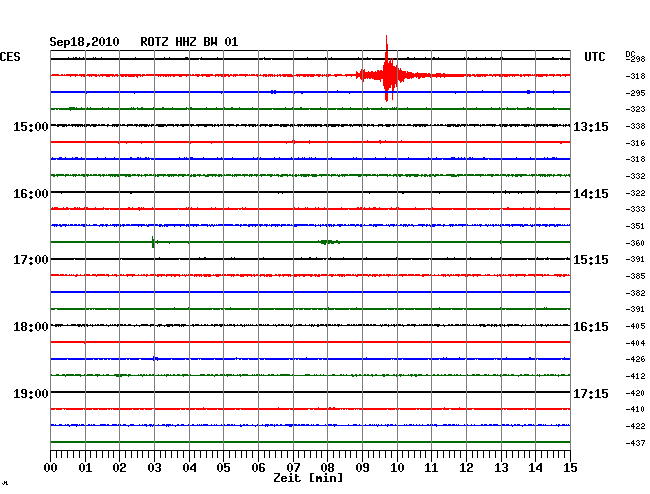The image size is (650, 494).
Task: Click the DC offset value -410
Action: tap(635, 409)
